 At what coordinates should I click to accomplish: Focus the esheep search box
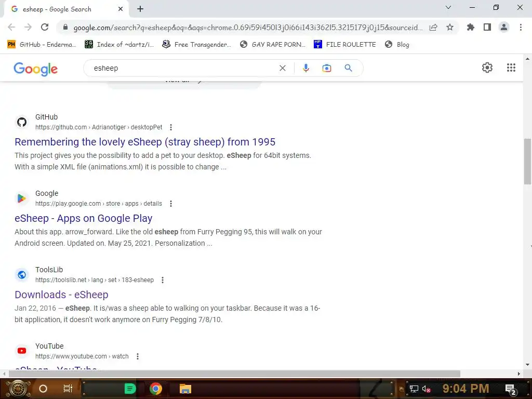tap(183, 68)
